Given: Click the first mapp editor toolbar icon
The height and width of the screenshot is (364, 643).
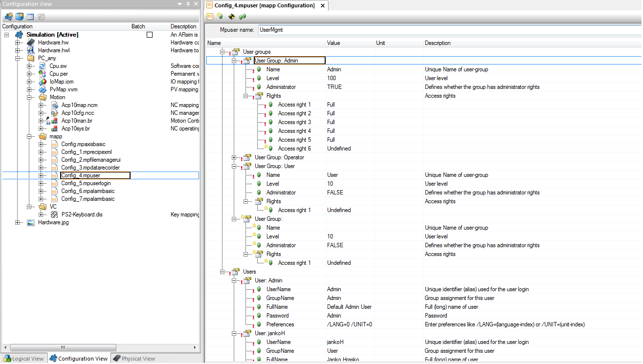Looking at the screenshot, I should pyautogui.click(x=210, y=17).
